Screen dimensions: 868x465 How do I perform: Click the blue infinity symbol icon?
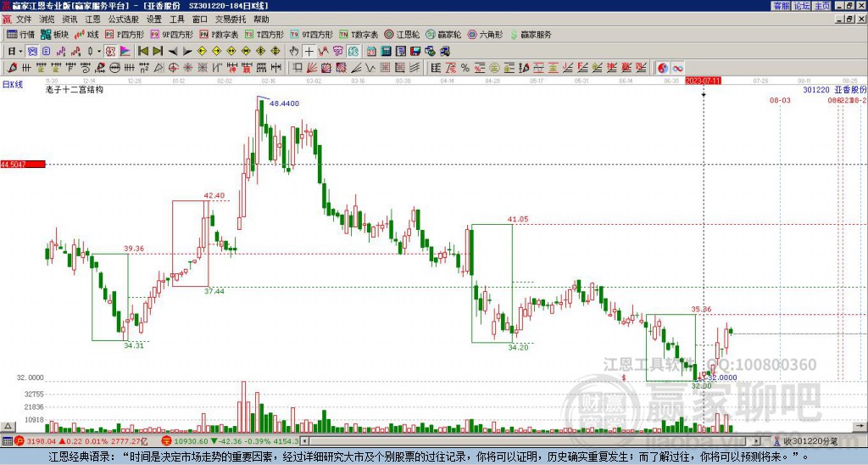pos(677,68)
